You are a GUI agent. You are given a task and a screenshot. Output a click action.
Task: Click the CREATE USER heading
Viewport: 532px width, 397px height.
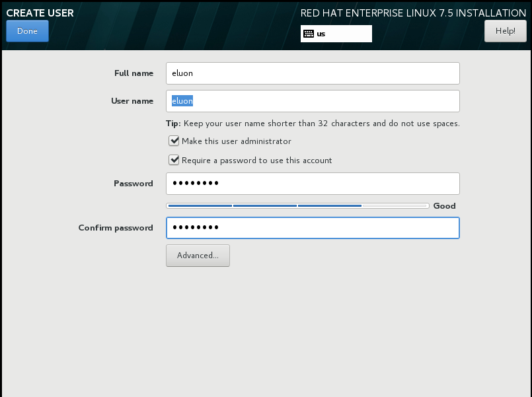coord(40,13)
